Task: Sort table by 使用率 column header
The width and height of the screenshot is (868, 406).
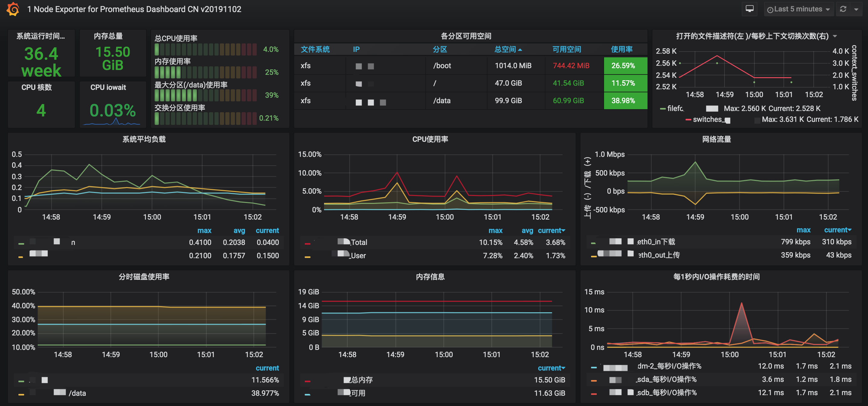Action: pos(621,49)
